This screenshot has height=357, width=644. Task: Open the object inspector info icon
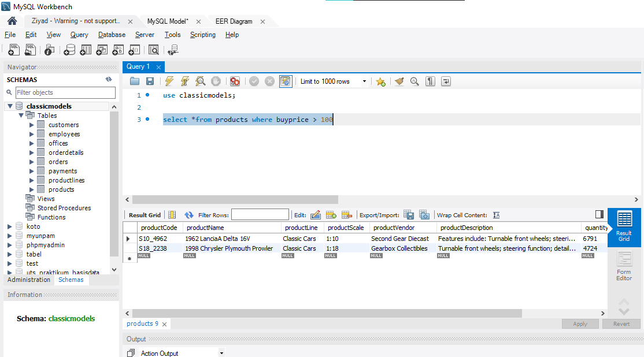coord(49,50)
